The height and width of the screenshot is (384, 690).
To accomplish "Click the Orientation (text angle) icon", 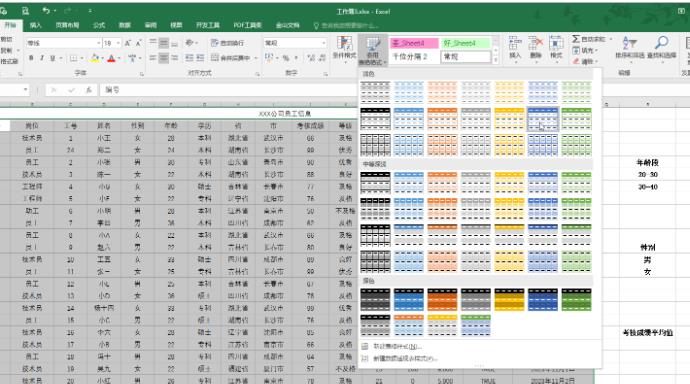I will pos(189,43).
